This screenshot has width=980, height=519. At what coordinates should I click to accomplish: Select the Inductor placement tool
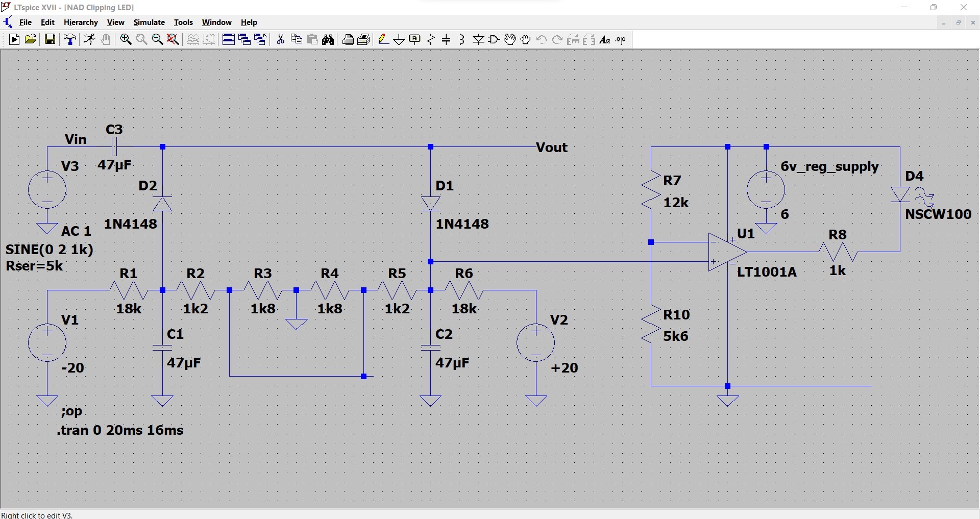pos(462,40)
